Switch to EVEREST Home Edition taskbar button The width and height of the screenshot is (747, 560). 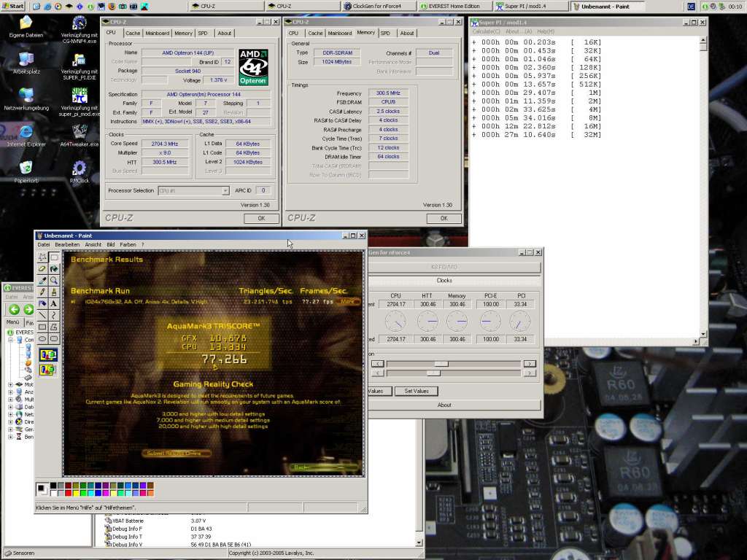(454, 6)
